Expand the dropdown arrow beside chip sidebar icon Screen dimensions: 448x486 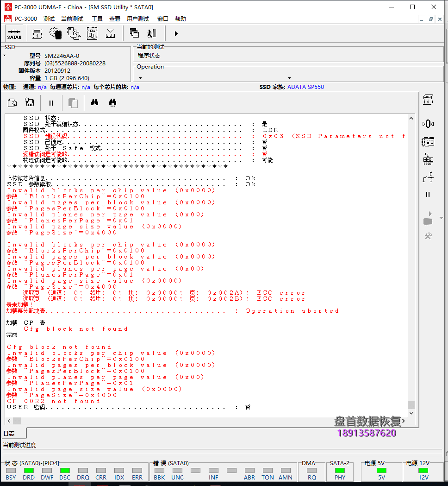click(x=441, y=218)
